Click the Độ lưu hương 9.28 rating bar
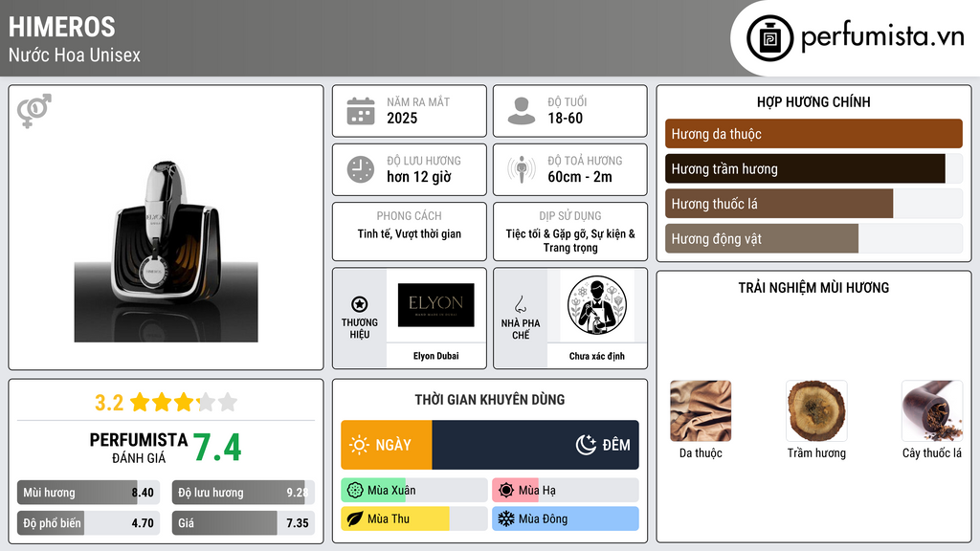980x551 pixels. pyautogui.click(x=243, y=493)
